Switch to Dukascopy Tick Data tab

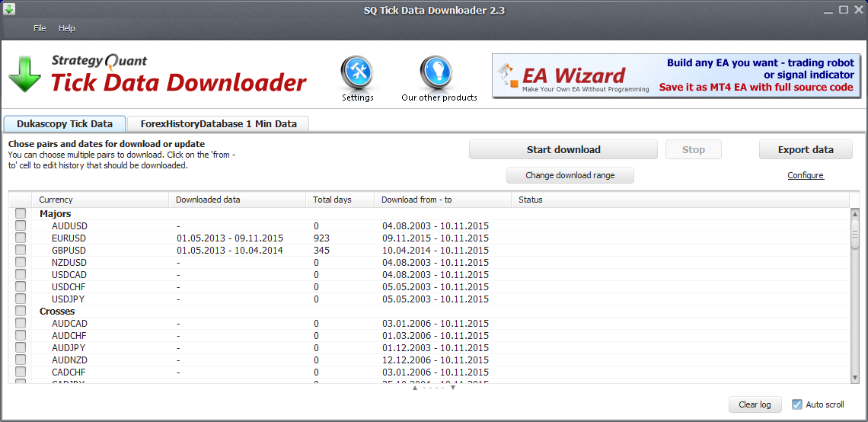(65, 124)
